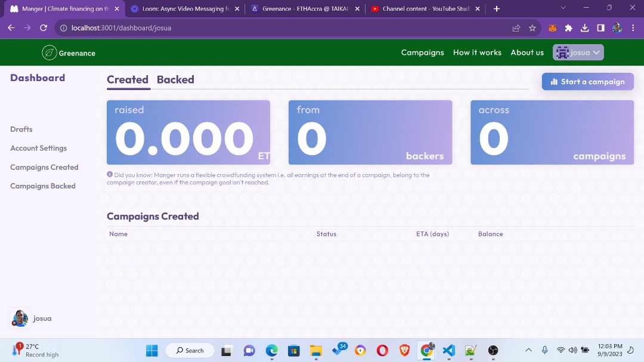Click the Greenance leaf logo icon
Viewport: 644px width, 362px height.
click(x=49, y=52)
